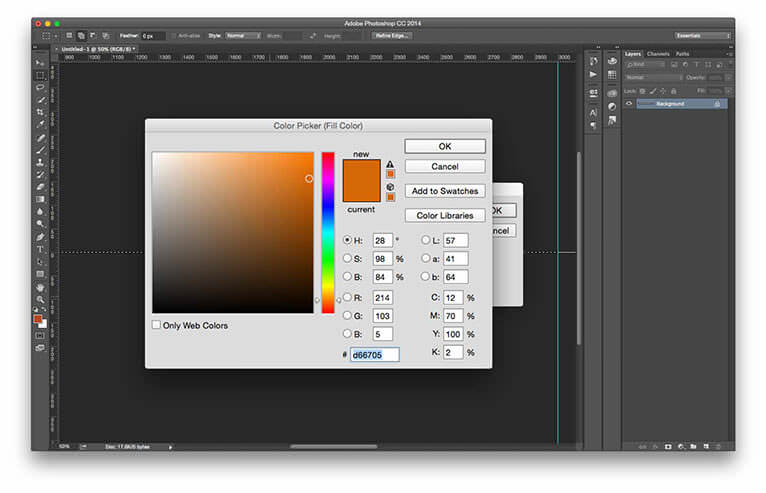Image resolution: width=766 pixels, height=493 pixels.
Task: Select the G green radio button
Action: [347, 316]
